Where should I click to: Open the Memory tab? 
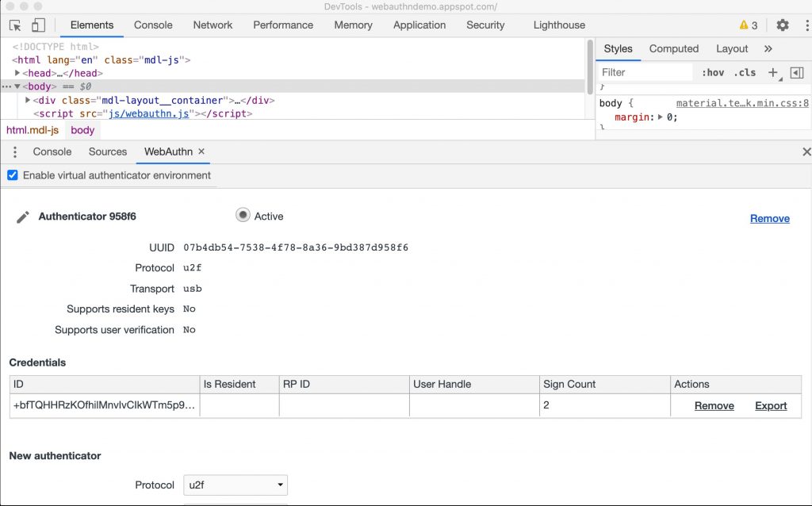pyautogui.click(x=353, y=25)
